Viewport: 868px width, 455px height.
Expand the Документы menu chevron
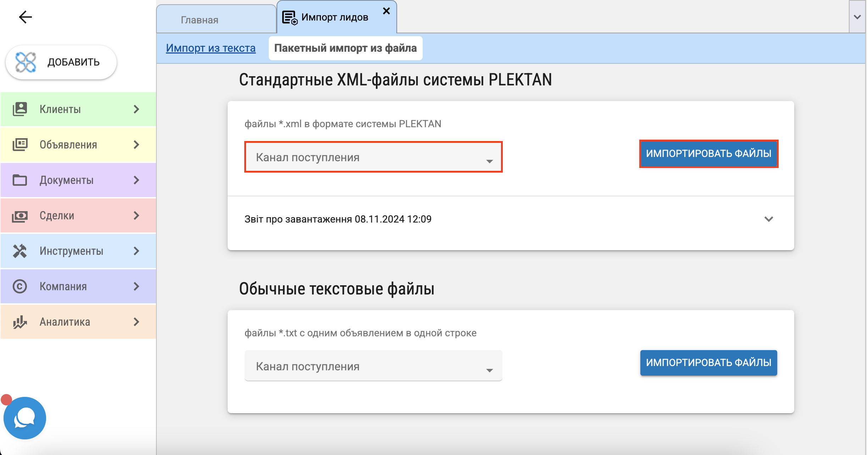coord(137,180)
